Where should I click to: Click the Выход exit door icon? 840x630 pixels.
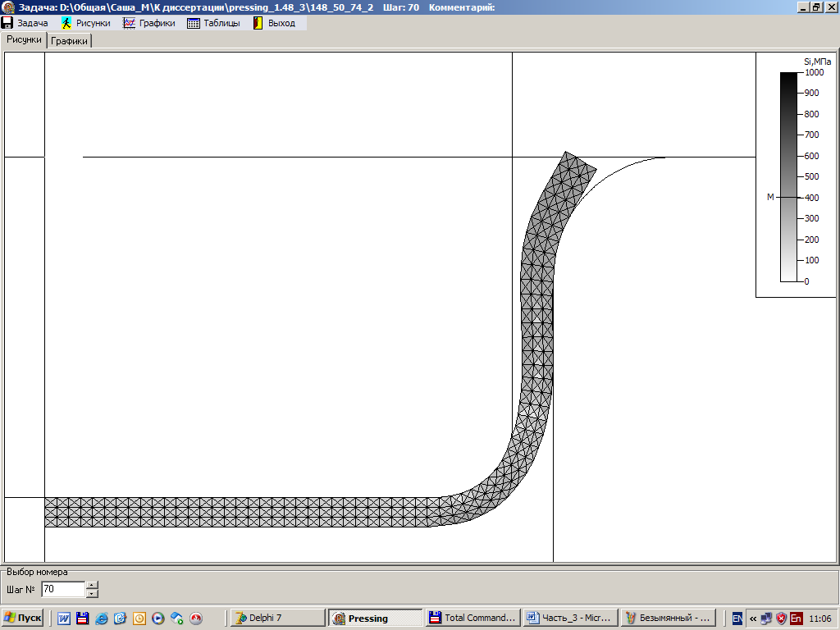pyautogui.click(x=258, y=23)
